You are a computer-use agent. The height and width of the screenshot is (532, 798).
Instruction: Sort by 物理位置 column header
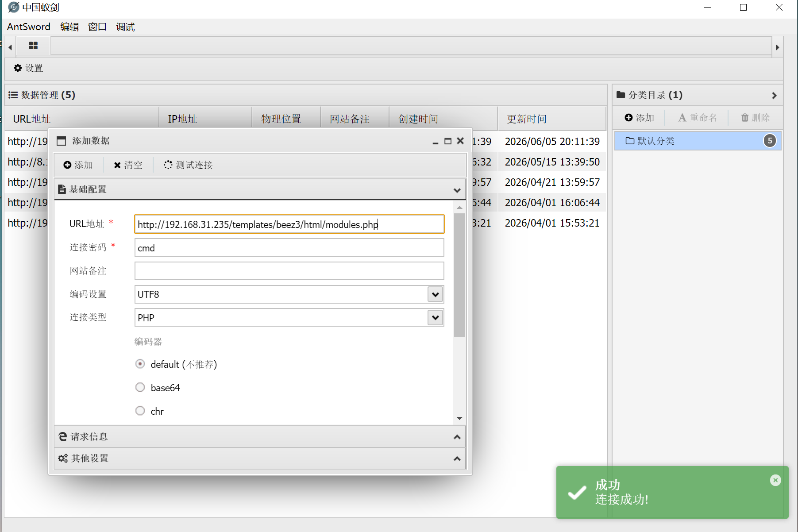pyautogui.click(x=286, y=119)
